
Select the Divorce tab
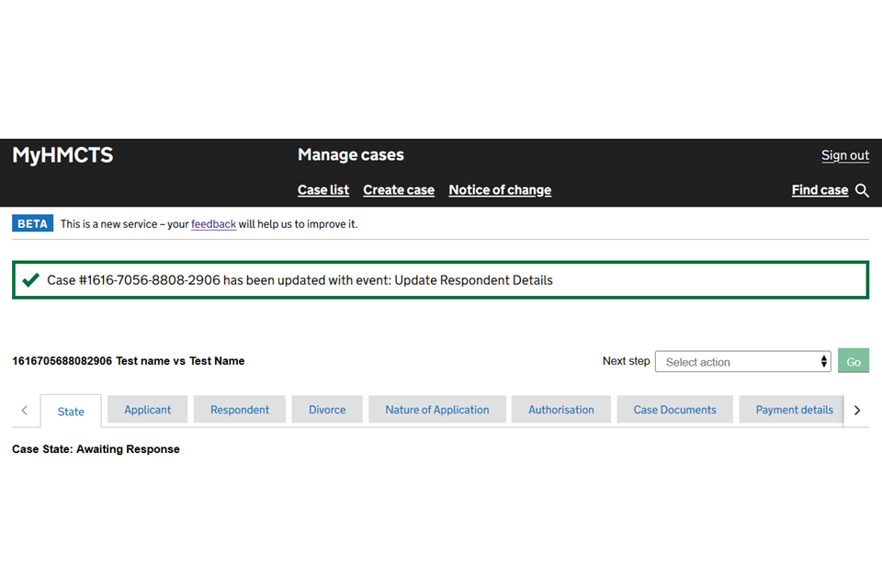tap(327, 410)
